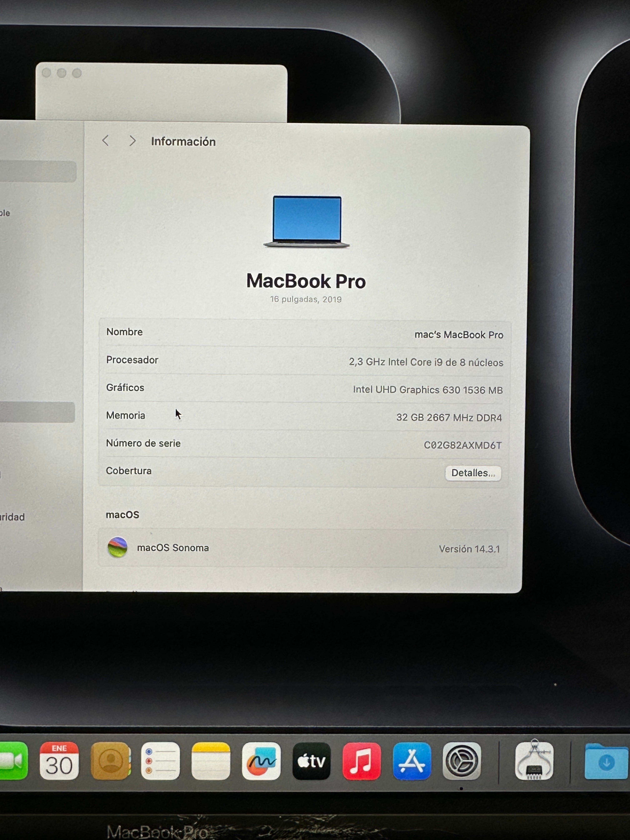Click the macOS section heading

point(123,515)
